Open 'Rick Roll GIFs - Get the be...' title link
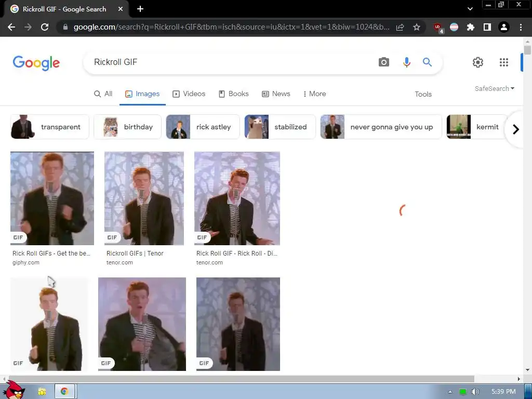The image size is (532, 399). click(51, 254)
